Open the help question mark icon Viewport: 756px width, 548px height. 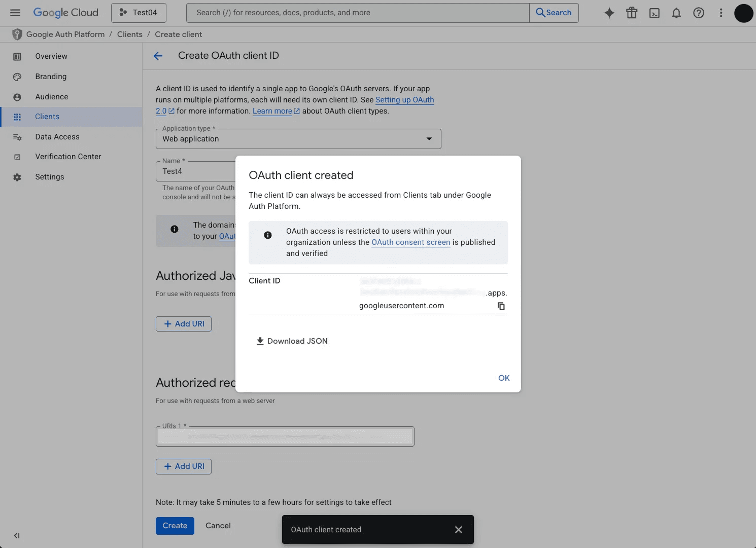699,13
